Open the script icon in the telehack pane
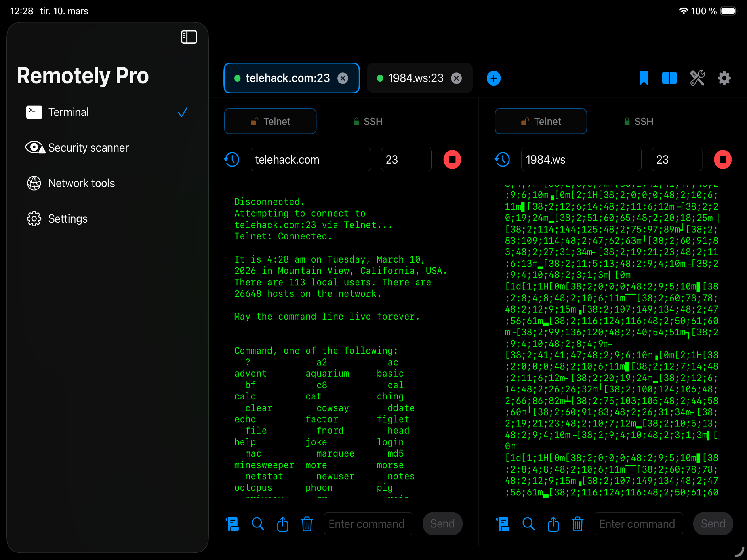The height and width of the screenshot is (560, 747). tap(232, 524)
